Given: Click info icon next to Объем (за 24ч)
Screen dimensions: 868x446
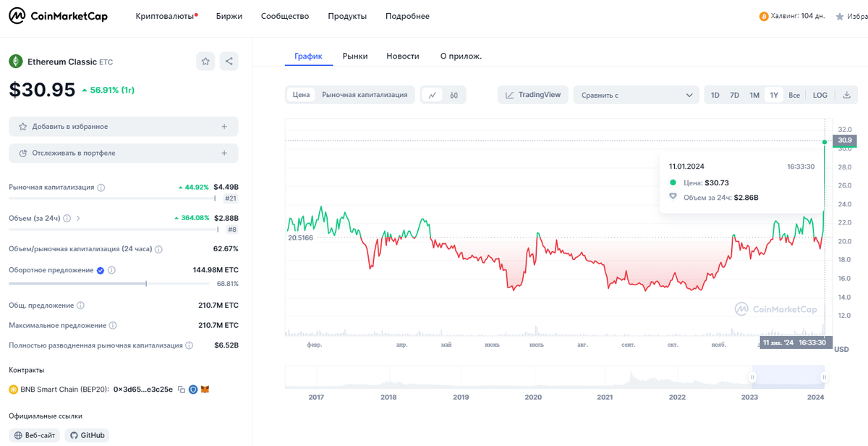Looking at the screenshot, I should coord(67,218).
